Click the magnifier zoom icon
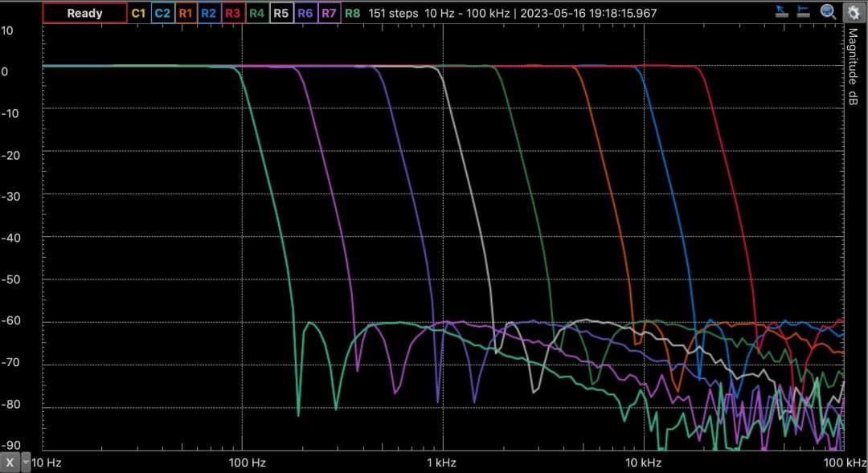This screenshot has height=473, width=868. click(828, 12)
